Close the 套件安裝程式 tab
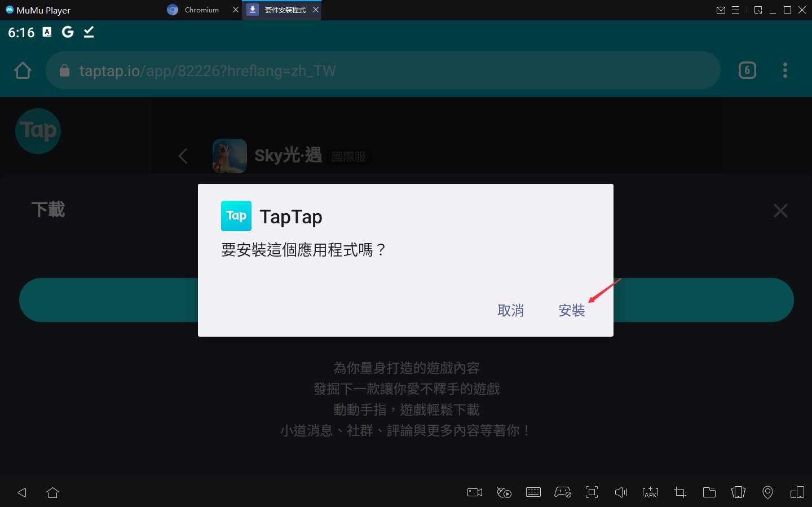 tap(316, 10)
